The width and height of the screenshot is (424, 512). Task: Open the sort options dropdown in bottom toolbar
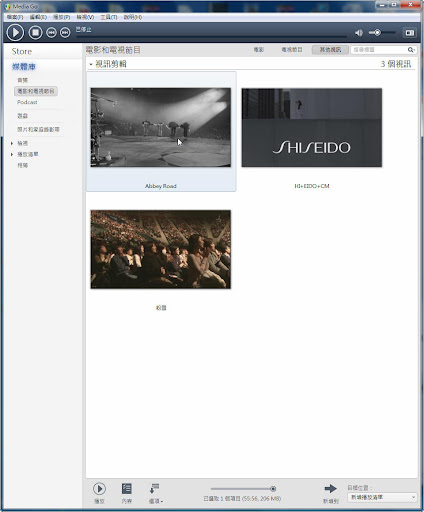155,492
